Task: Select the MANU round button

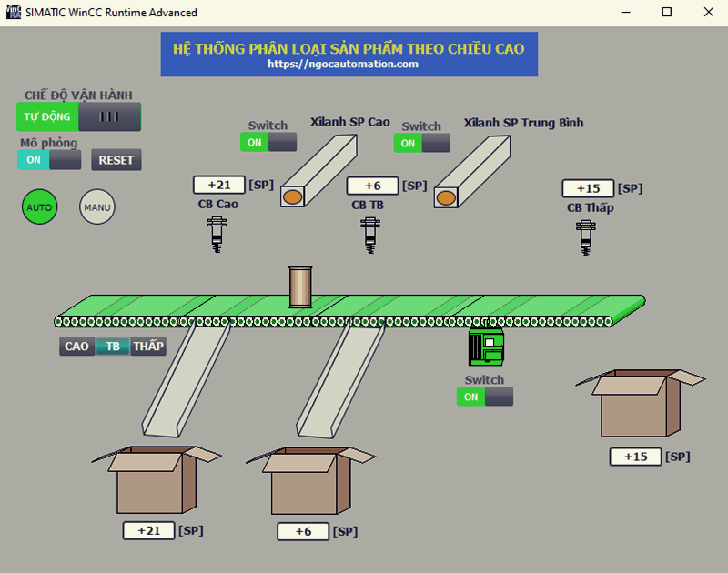Action: point(97,207)
